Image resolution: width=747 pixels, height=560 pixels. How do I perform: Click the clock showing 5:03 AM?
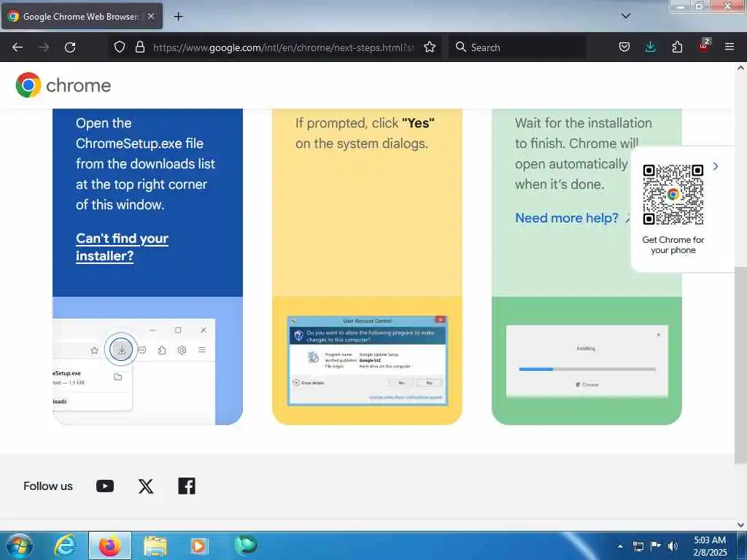pyautogui.click(x=710, y=546)
